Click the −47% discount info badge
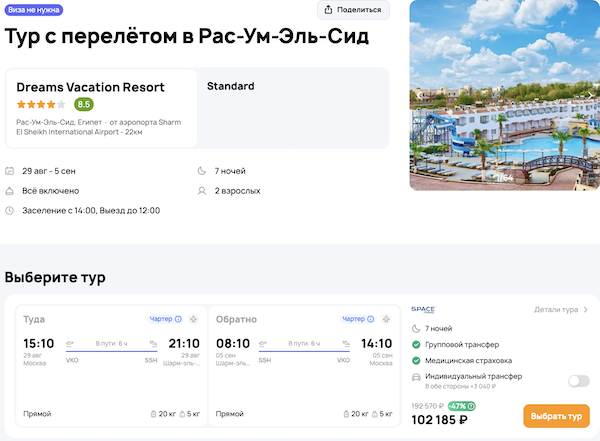Screen dimensions: 600x441 point(461,406)
